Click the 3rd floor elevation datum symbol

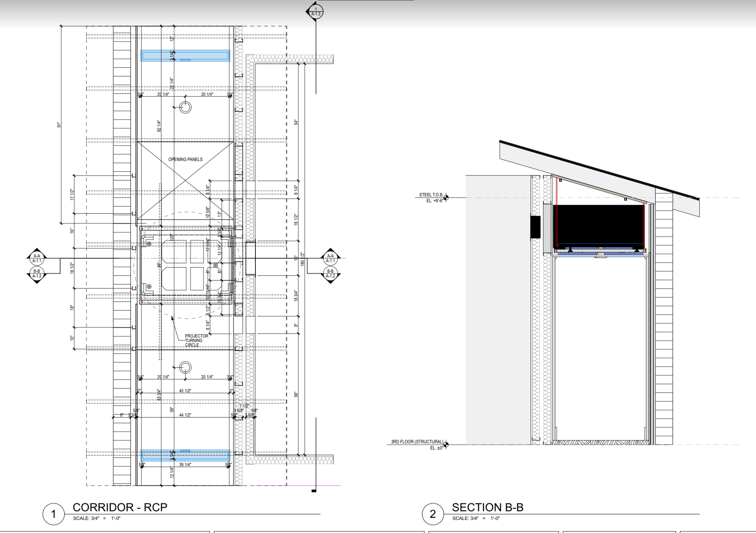446,444
